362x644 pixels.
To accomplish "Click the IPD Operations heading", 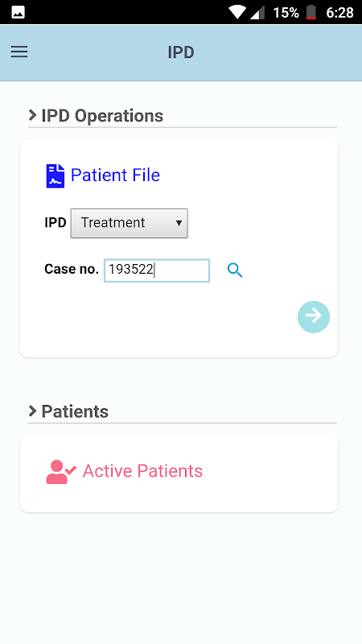I will 102,116.
